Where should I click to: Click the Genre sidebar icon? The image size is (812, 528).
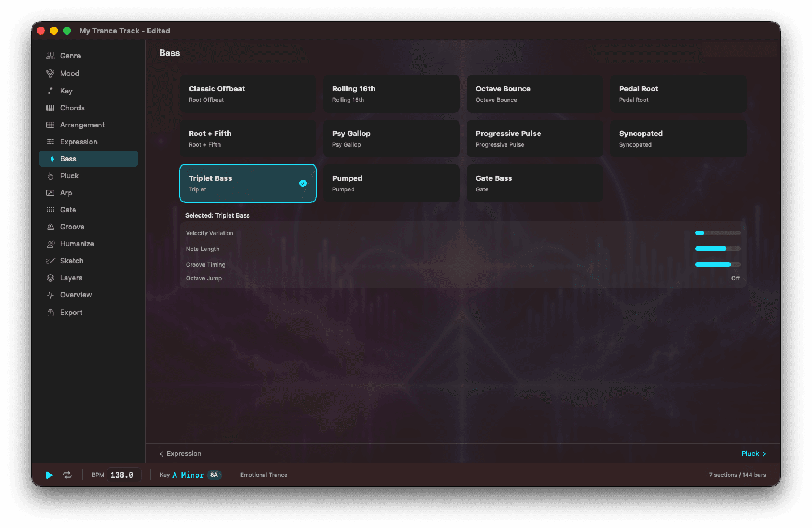[50, 56]
